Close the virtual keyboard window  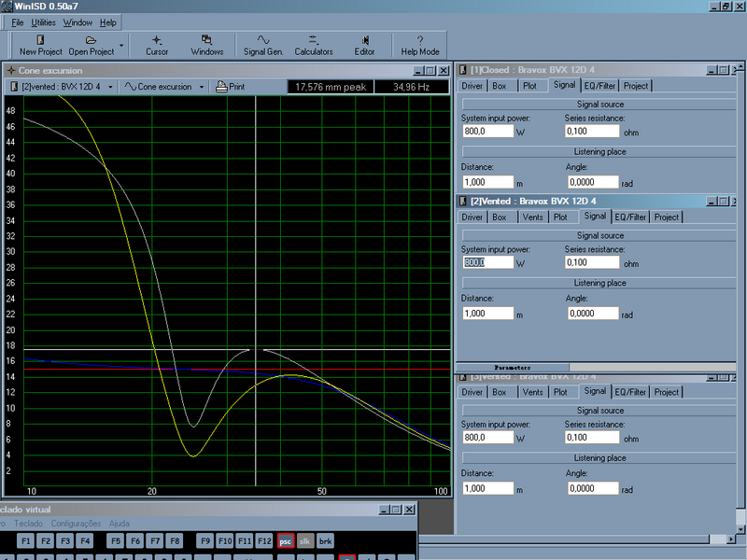pyautogui.click(x=409, y=510)
